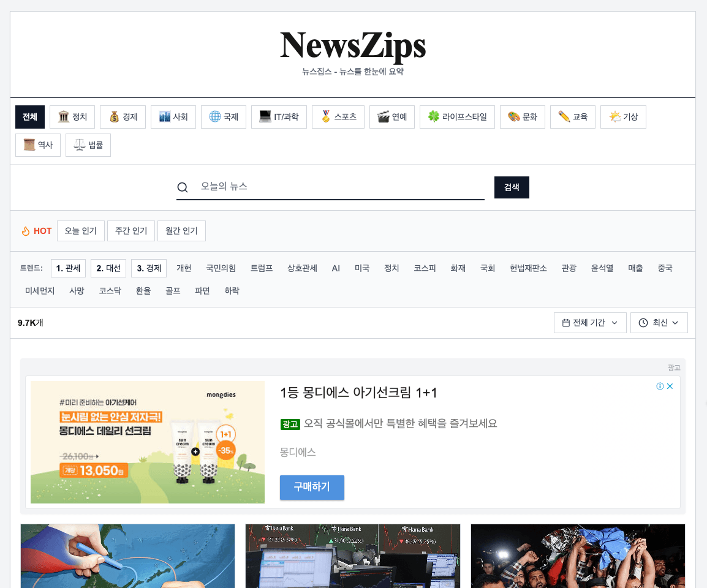The image size is (707, 588).
Task: Show 주간 인기 popular news
Action: tap(131, 231)
